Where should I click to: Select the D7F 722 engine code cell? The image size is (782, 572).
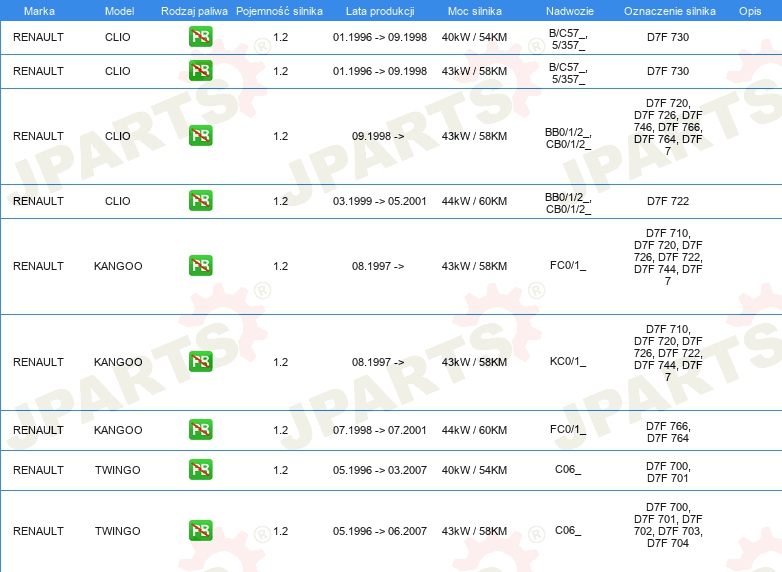click(x=668, y=201)
